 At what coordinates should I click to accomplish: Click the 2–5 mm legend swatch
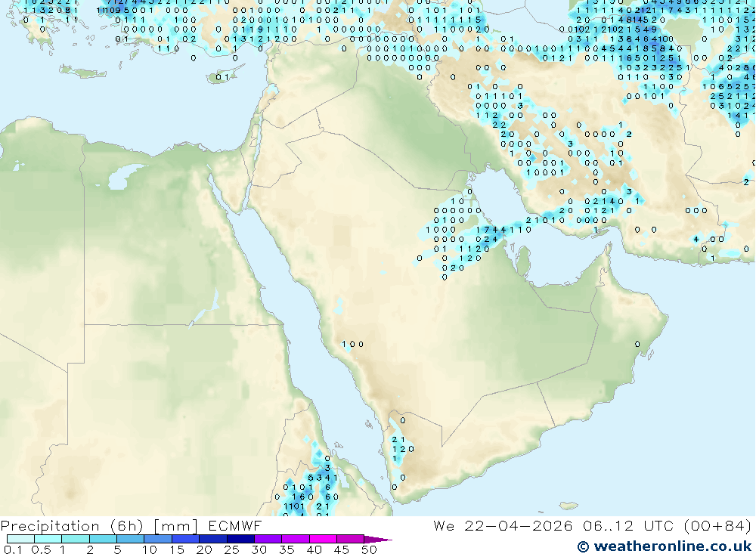(x=103, y=539)
